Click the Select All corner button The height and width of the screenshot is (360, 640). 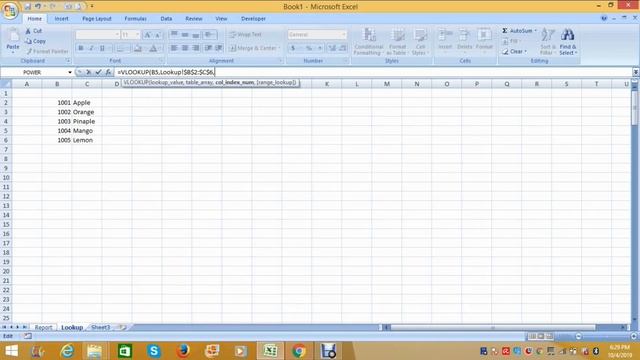pyautogui.click(x=6, y=84)
